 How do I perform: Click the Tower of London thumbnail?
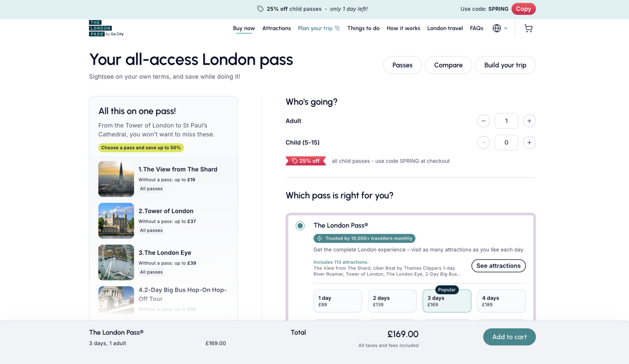116,221
